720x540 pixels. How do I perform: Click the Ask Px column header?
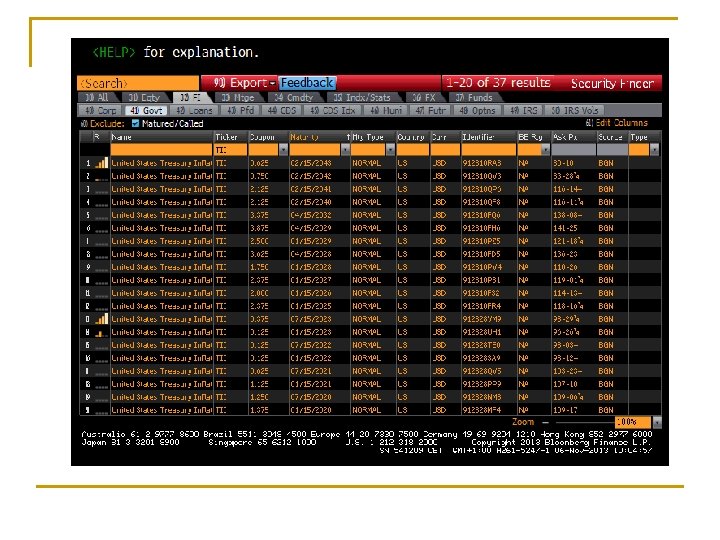pos(574,137)
